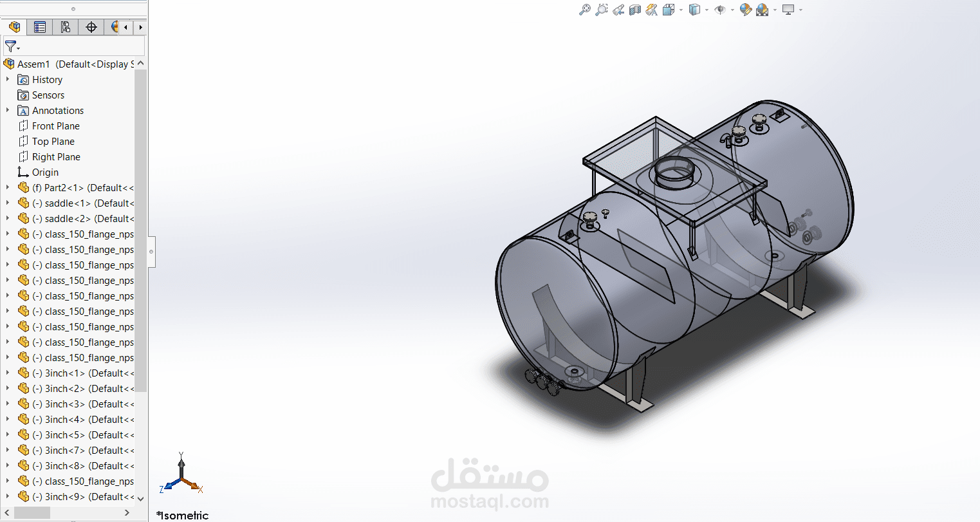
Task: Open the View Settings dropdown arrow
Action: (x=800, y=10)
